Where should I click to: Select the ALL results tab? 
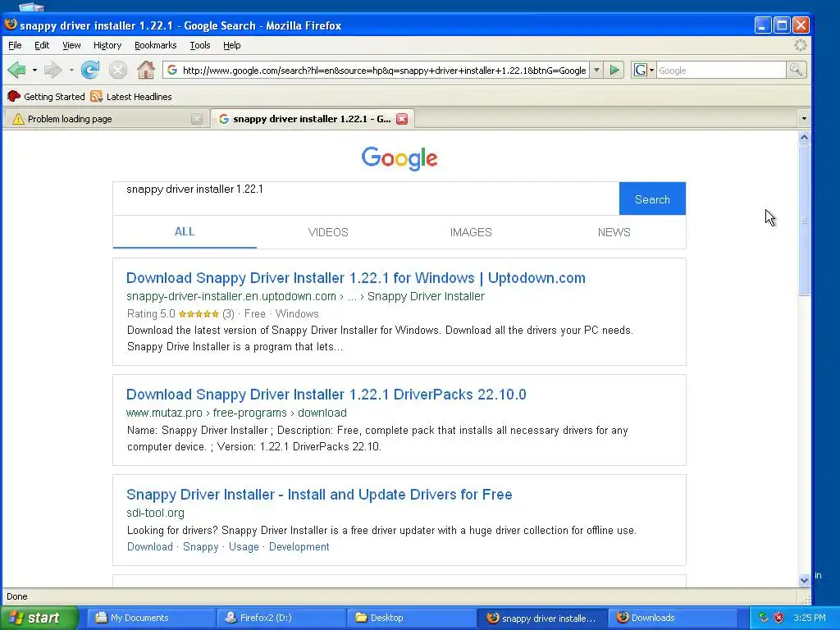click(x=185, y=232)
